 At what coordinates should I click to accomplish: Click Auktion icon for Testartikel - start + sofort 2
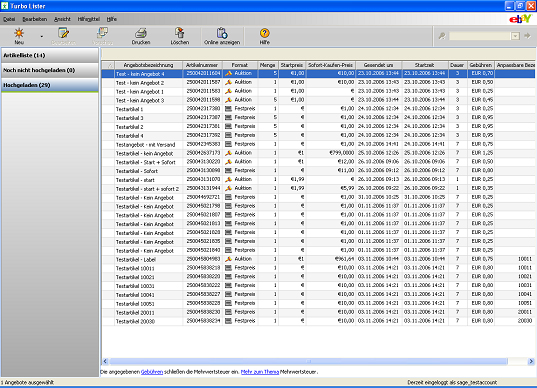(228, 188)
